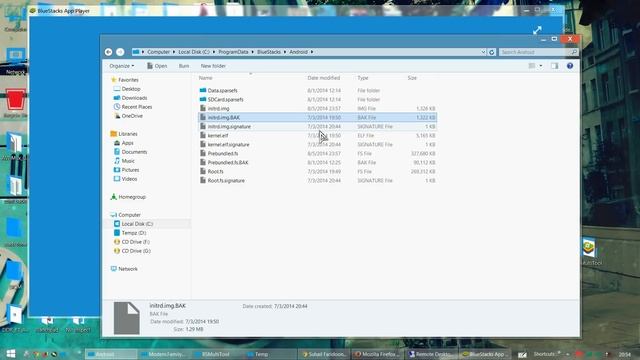
Task: Click Burn in the toolbar
Action: (184, 66)
